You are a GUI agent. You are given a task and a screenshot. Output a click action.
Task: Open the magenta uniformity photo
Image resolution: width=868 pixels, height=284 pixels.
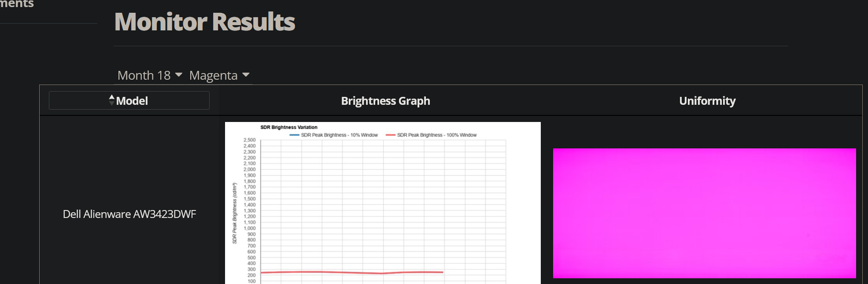pyautogui.click(x=704, y=213)
